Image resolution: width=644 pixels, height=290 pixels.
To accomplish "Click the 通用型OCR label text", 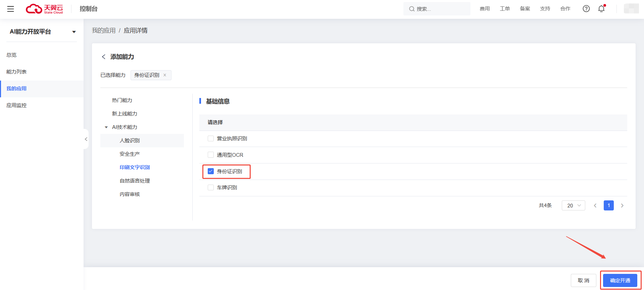I will point(230,155).
